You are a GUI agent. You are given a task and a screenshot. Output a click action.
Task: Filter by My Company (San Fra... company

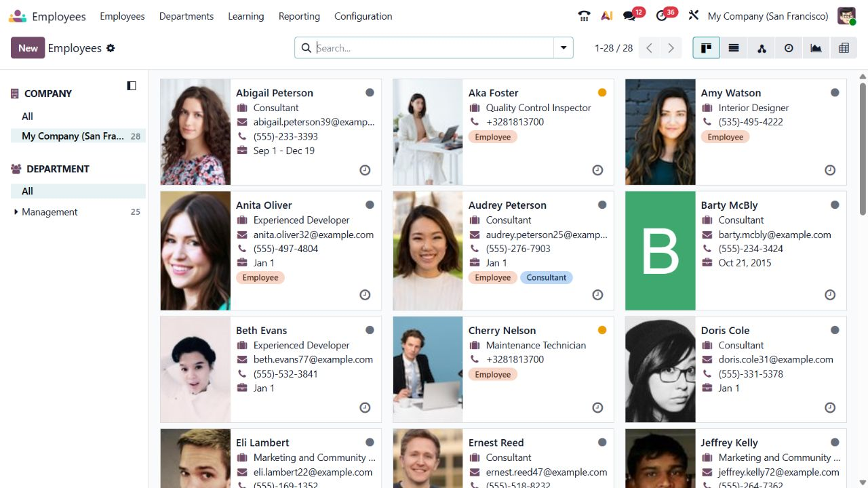click(78, 136)
